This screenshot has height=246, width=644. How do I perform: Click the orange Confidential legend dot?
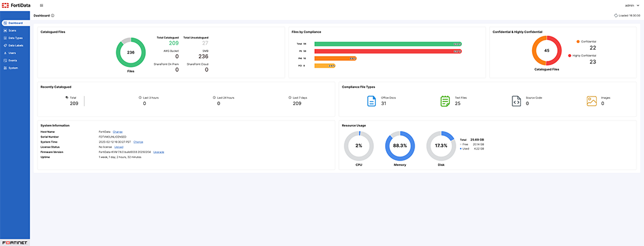click(x=578, y=41)
